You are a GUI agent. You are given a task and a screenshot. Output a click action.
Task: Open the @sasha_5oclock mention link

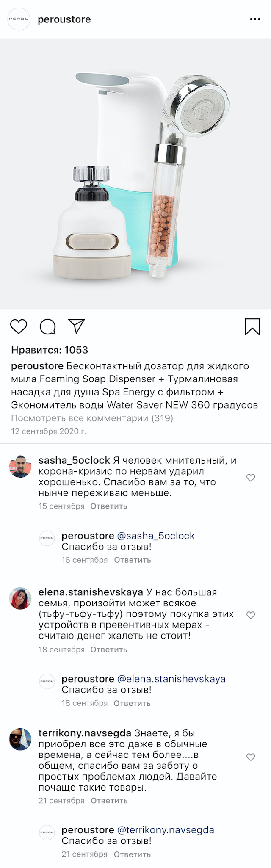tap(156, 536)
